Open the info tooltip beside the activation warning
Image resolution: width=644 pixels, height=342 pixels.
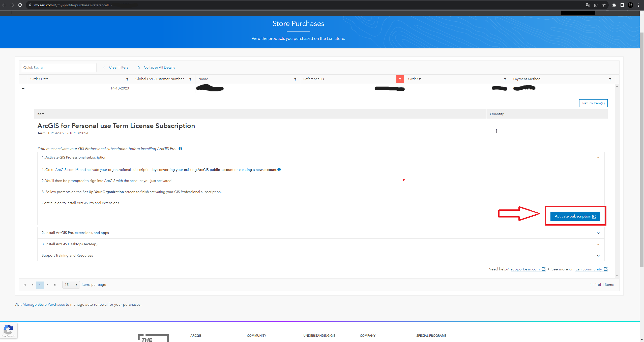click(180, 149)
